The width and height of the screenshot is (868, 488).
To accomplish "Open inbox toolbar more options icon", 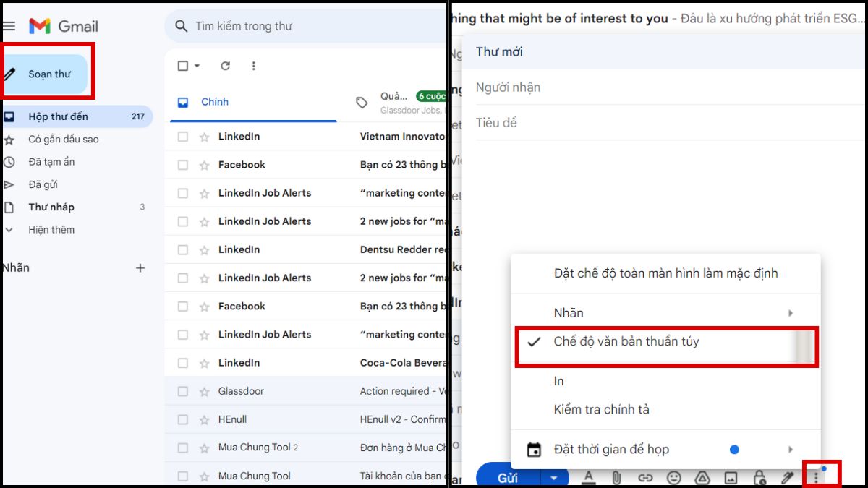I will tap(253, 66).
